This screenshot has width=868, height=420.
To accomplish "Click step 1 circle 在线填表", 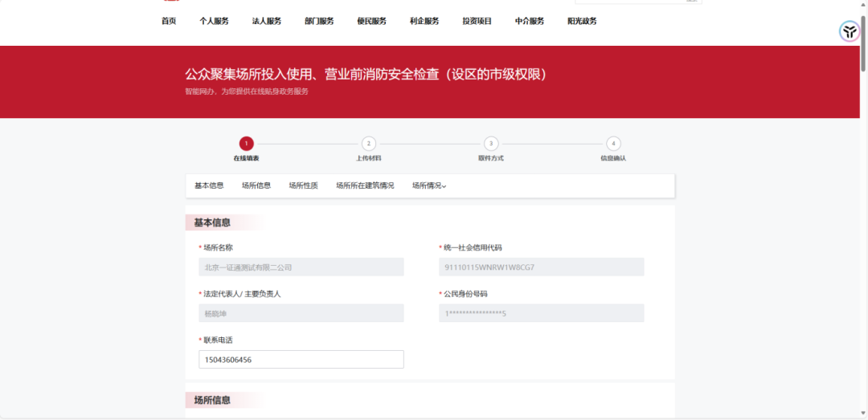I will (247, 144).
